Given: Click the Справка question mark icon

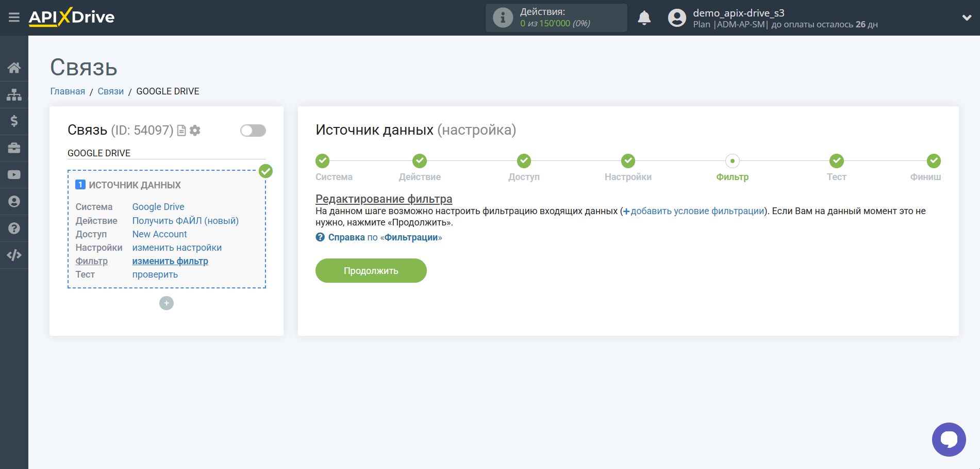Looking at the screenshot, I should pyautogui.click(x=320, y=237).
